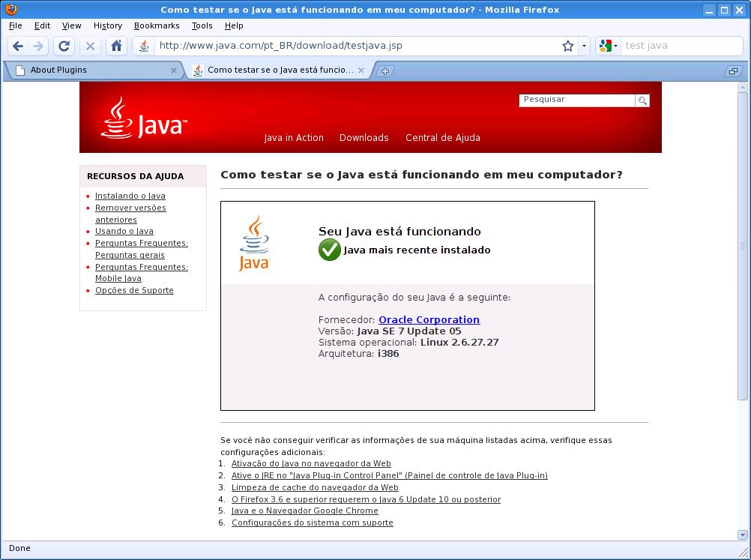
Task: Open the History menu
Action: click(x=108, y=26)
